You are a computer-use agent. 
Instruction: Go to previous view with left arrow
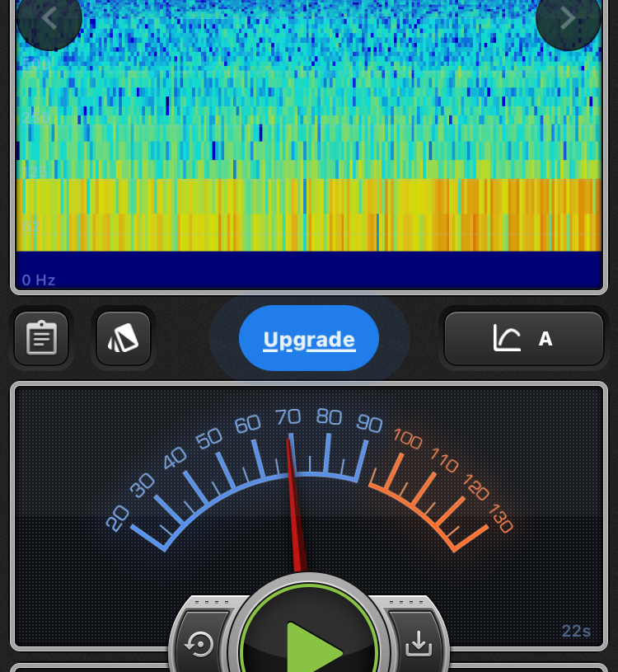tap(49, 18)
